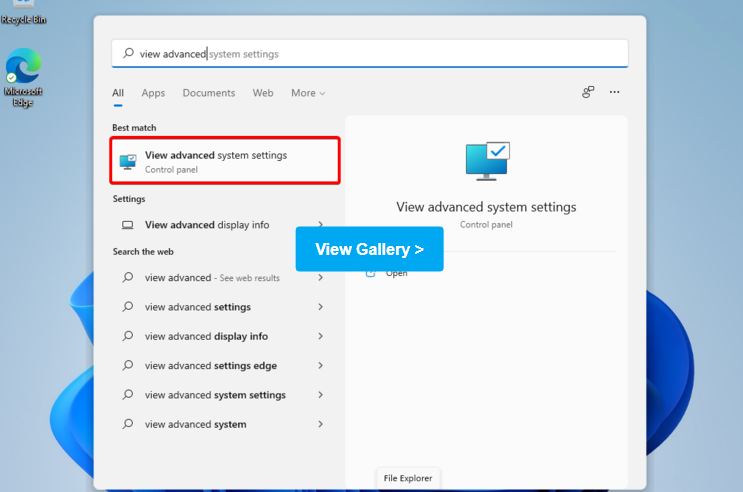Click the search text input field

pyautogui.click(x=370, y=54)
